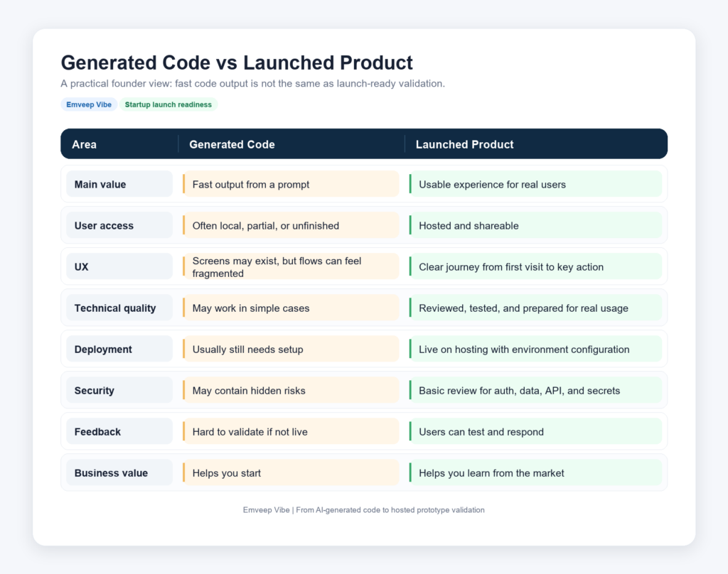The height and width of the screenshot is (574, 728).
Task: Click 'Usable experience for real users' cell
Action: tap(535, 184)
